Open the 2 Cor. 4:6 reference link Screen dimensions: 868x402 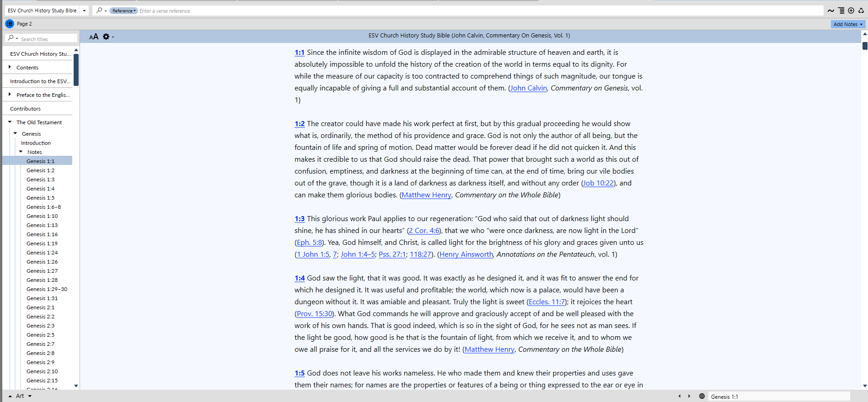click(x=424, y=231)
